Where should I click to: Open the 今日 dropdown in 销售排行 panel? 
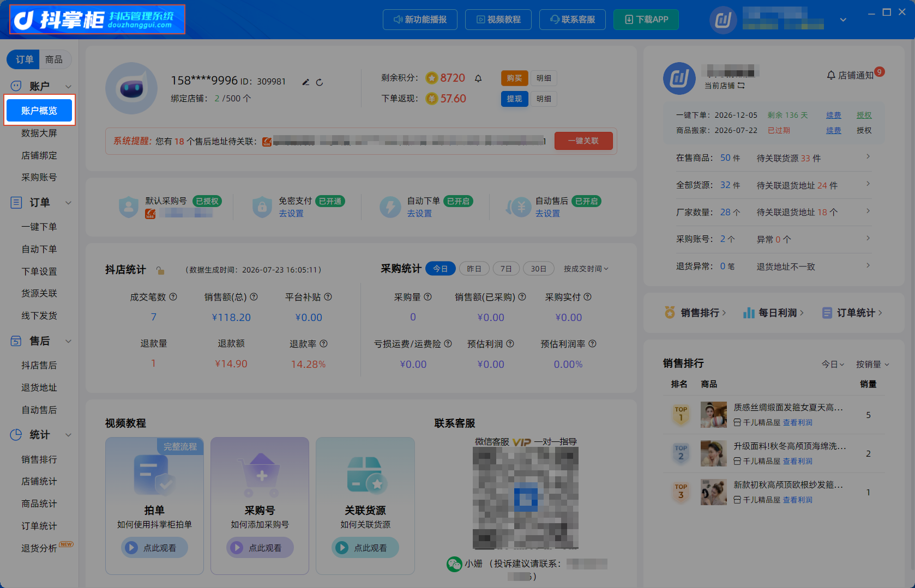(833, 364)
